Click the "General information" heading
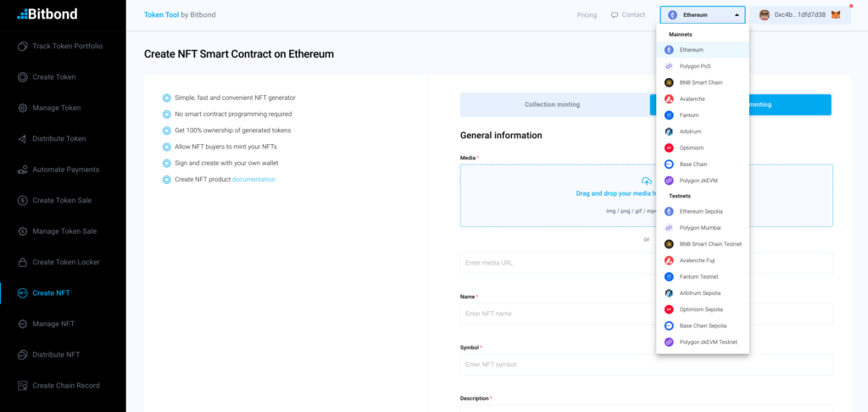 pyautogui.click(x=501, y=135)
